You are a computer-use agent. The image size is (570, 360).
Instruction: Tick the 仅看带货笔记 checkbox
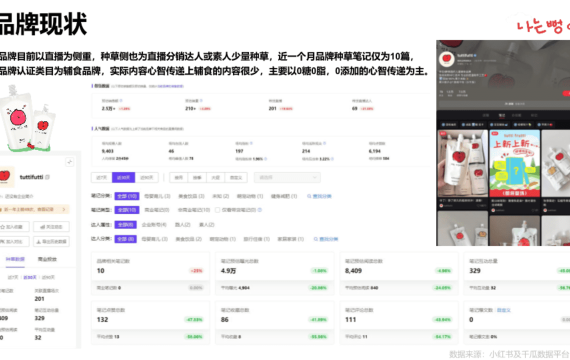217,210
